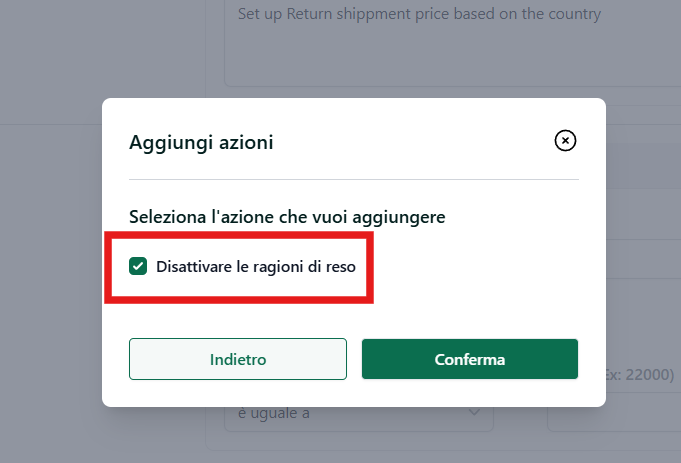Dismiss modal by clicking dimmed left backdrop
Screen dimensions: 681x463
pos(50,261)
